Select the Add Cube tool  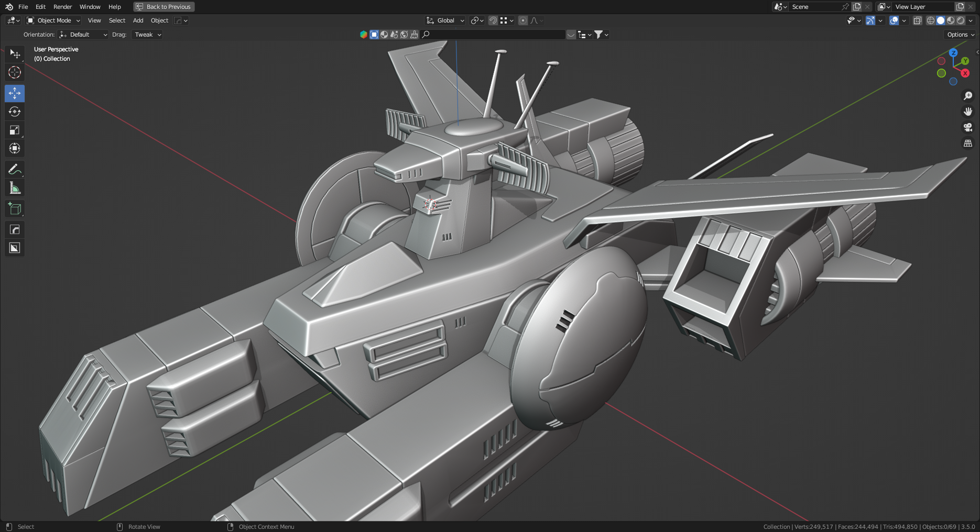tap(15, 208)
